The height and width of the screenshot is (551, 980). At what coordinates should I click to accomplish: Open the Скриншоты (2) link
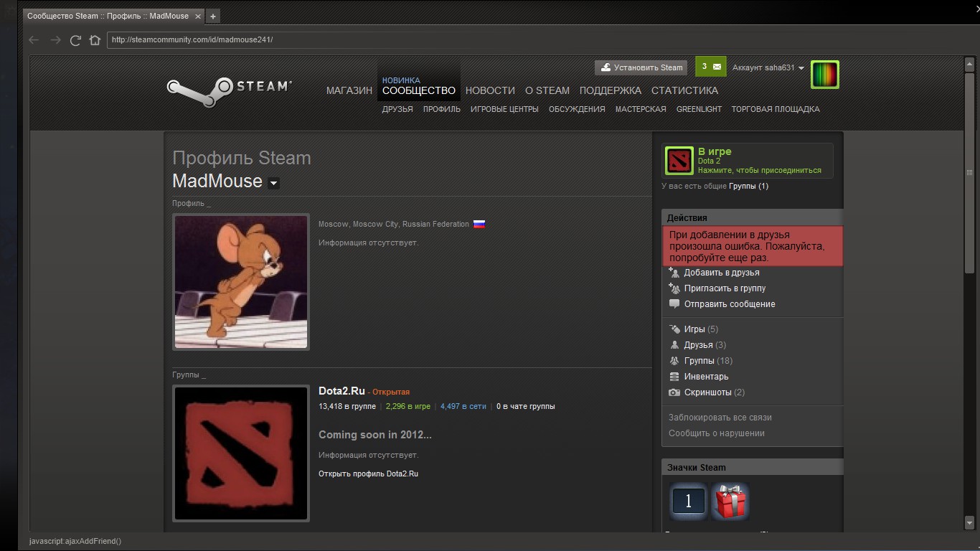coord(715,392)
